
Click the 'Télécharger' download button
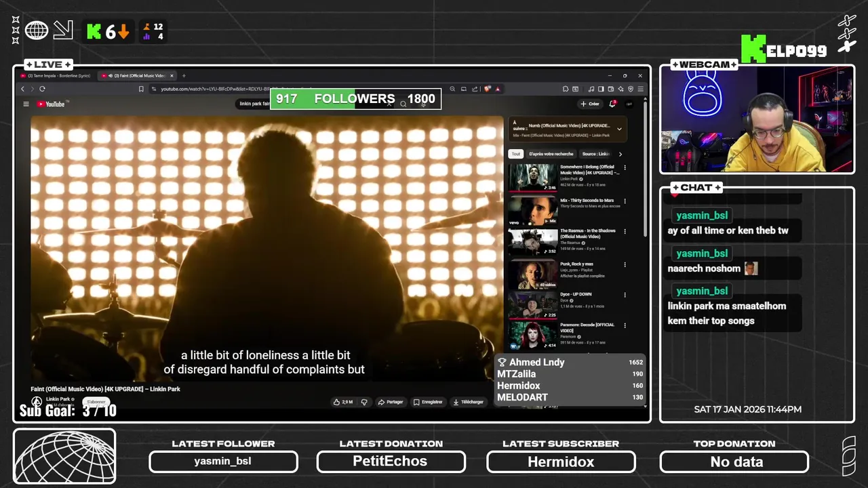(x=468, y=402)
